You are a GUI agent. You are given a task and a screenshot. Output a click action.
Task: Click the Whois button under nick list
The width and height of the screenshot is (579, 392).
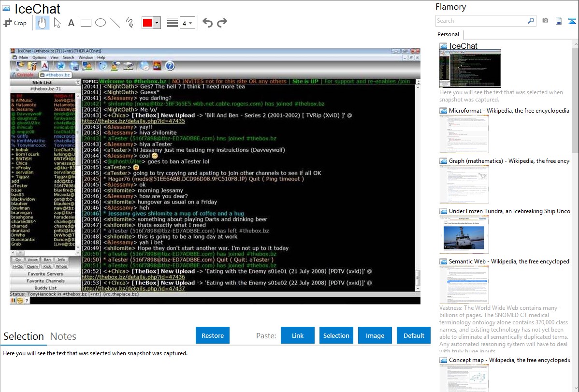coord(61,266)
